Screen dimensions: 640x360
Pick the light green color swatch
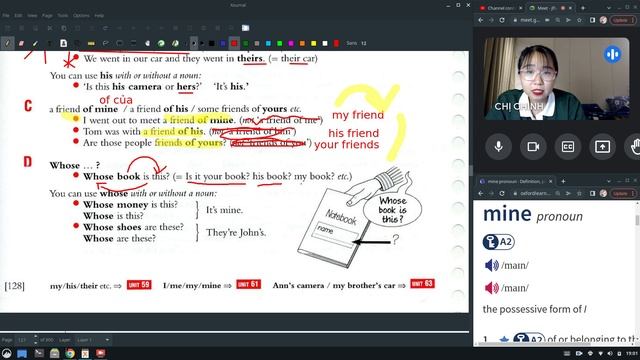click(280, 43)
